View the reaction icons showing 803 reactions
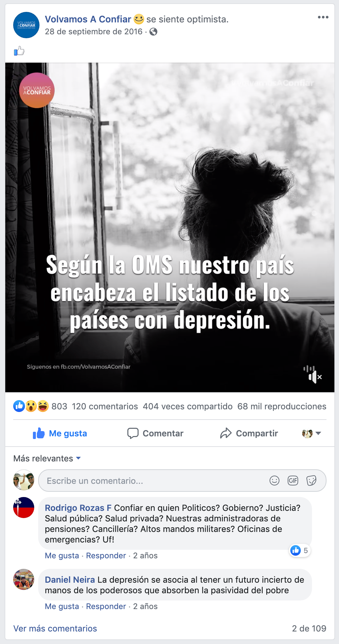The image size is (339, 644). point(31,406)
